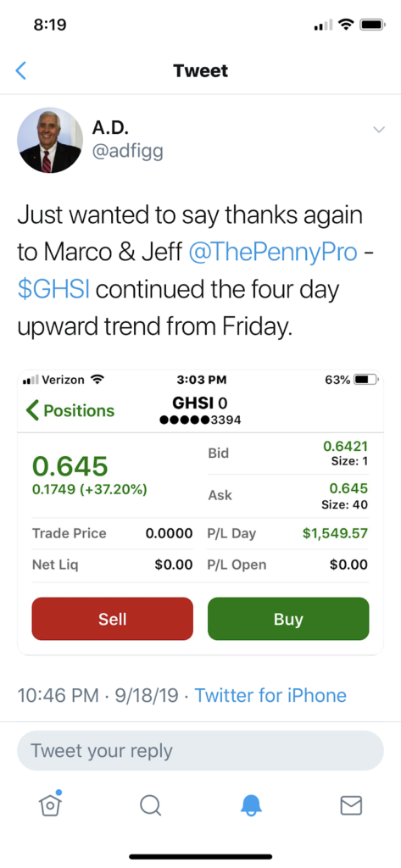Image resolution: width=401 pixels, height=868 pixels.
Task: Tap the Wi-Fi icon in status bar
Action: (x=346, y=25)
